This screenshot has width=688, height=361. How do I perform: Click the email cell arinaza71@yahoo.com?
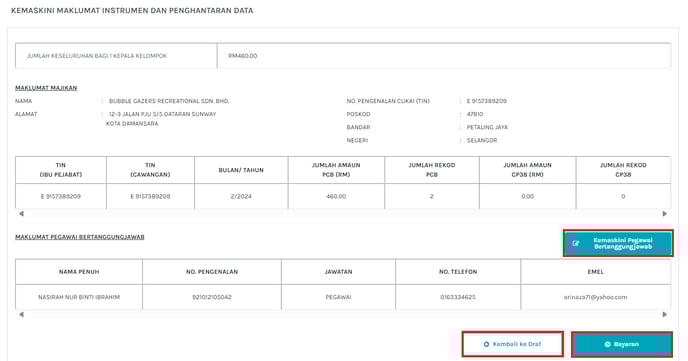[x=595, y=297]
